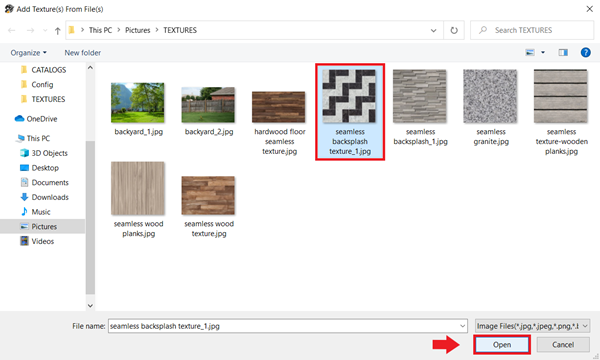Viewport: 600px width, 360px height.
Task: Open recent locations dropdown arrow
Action: click(45, 30)
